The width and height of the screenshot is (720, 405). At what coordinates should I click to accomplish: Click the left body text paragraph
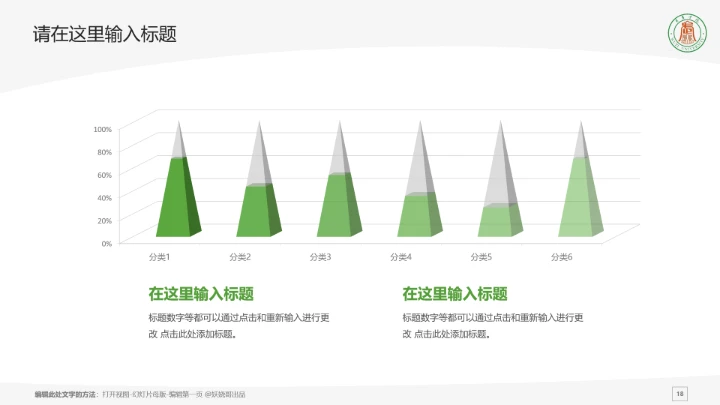tap(239, 325)
